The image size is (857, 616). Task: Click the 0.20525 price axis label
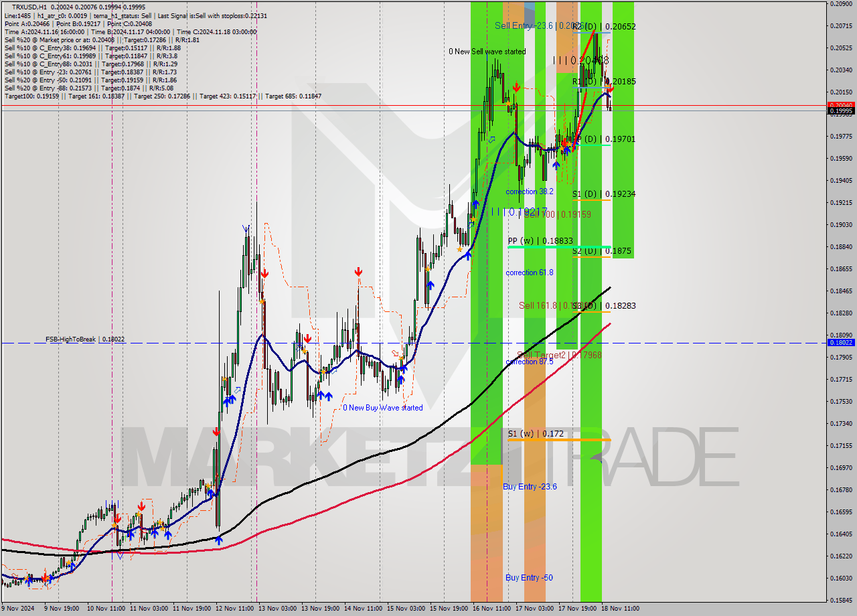[x=841, y=48]
